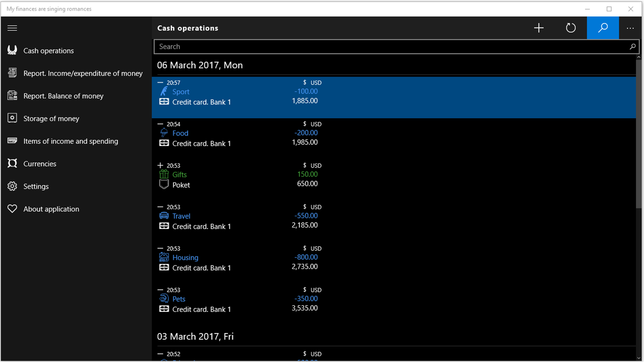Open Report. Income/expenditure of money
This screenshot has height=362, width=644.
click(x=83, y=73)
